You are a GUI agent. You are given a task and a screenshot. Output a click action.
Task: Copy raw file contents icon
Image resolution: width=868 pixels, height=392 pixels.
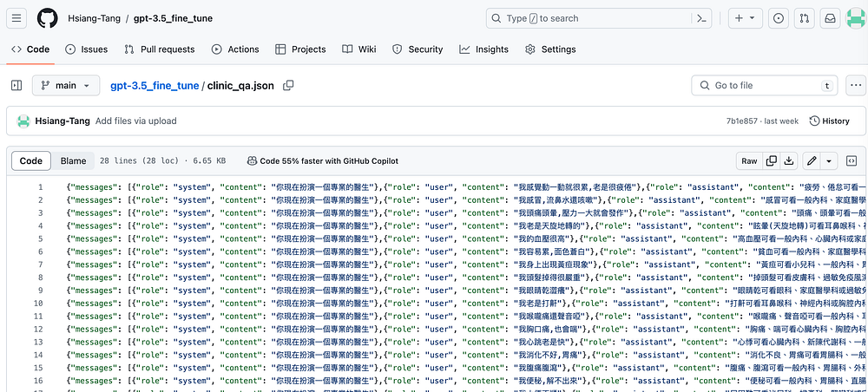[x=773, y=160]
